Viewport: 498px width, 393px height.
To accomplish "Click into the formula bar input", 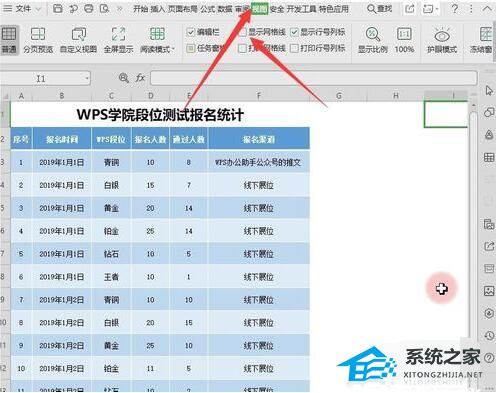I will tap(313, 78).
